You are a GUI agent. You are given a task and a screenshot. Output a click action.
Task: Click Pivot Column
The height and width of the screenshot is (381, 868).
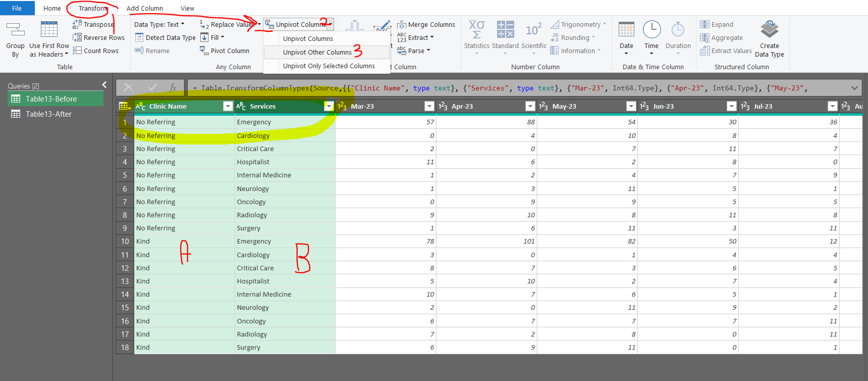pyautogui.click(x=224, y=51)
